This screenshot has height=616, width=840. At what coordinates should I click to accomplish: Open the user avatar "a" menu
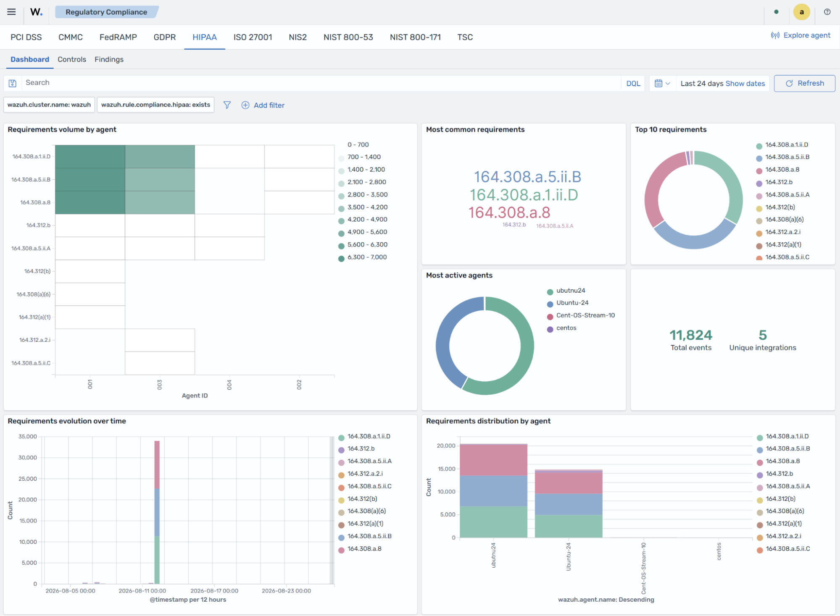[x=801, y=12]
